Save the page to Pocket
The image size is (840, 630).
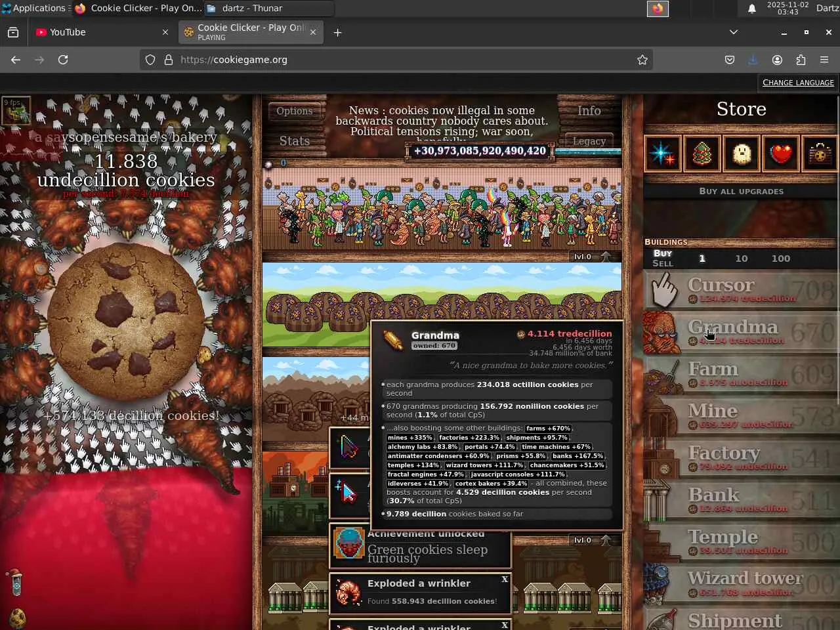pyautogui.click(x=730, y=60)
